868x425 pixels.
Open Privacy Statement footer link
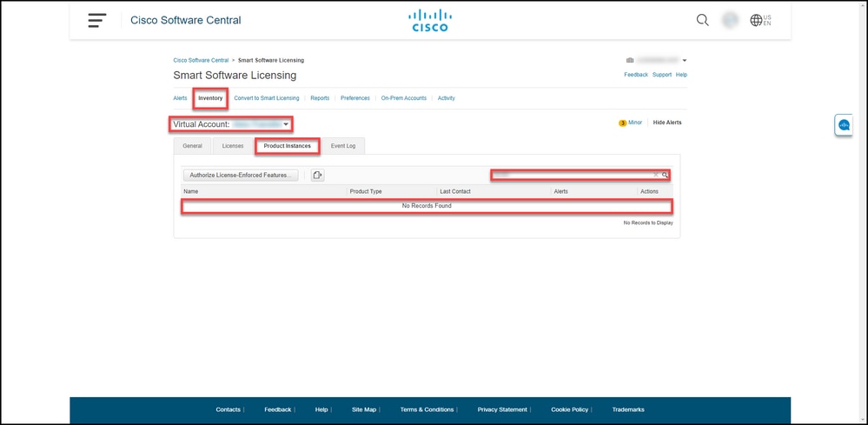[x=502, y=409]
